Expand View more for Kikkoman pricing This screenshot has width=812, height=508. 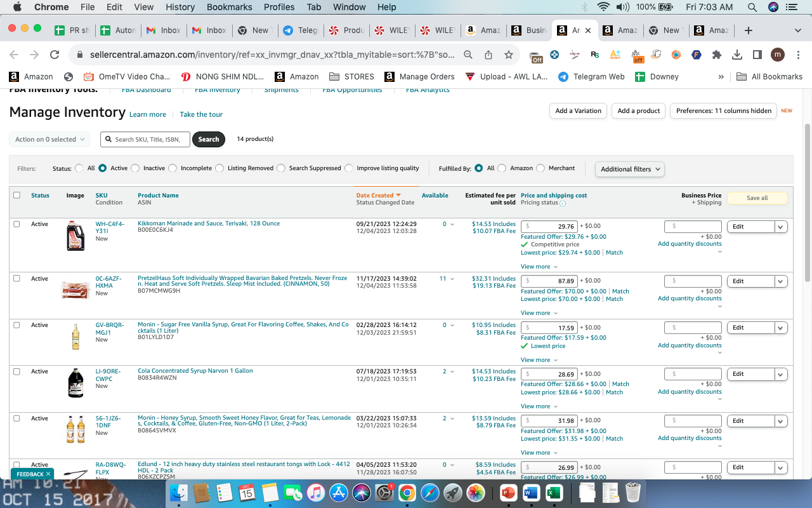pos(539,267)
